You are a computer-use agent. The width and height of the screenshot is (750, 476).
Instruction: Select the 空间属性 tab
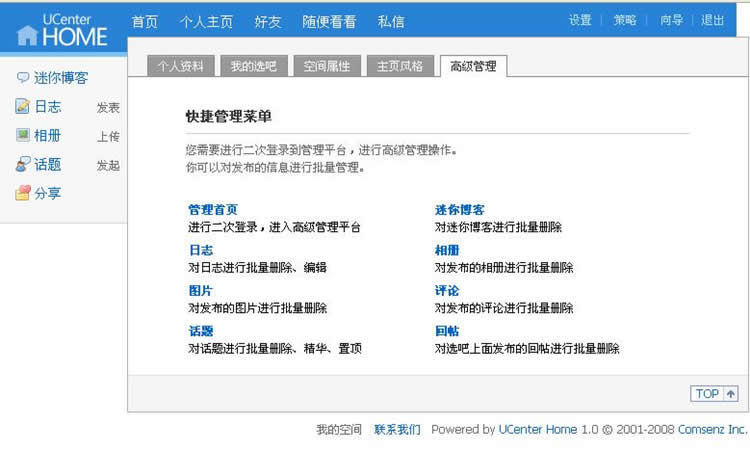pyautogui.click(x=327, y=67)
